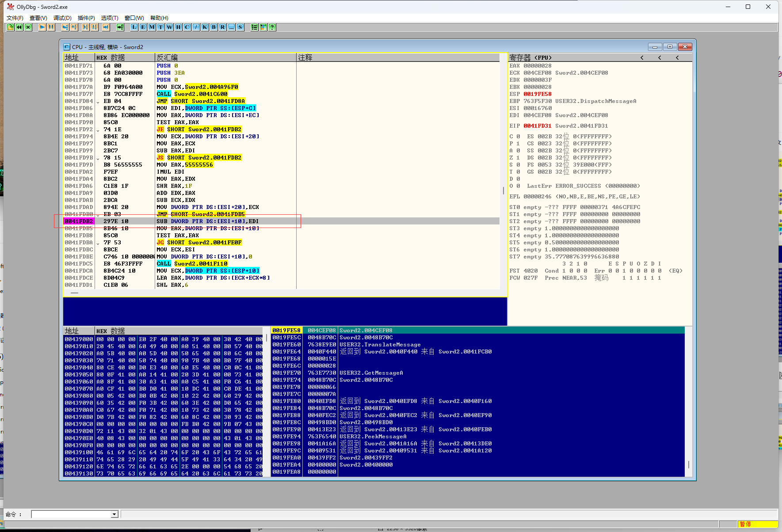
Task: Click the stack pane scrollbar thumb
Action: click(688, 464)
